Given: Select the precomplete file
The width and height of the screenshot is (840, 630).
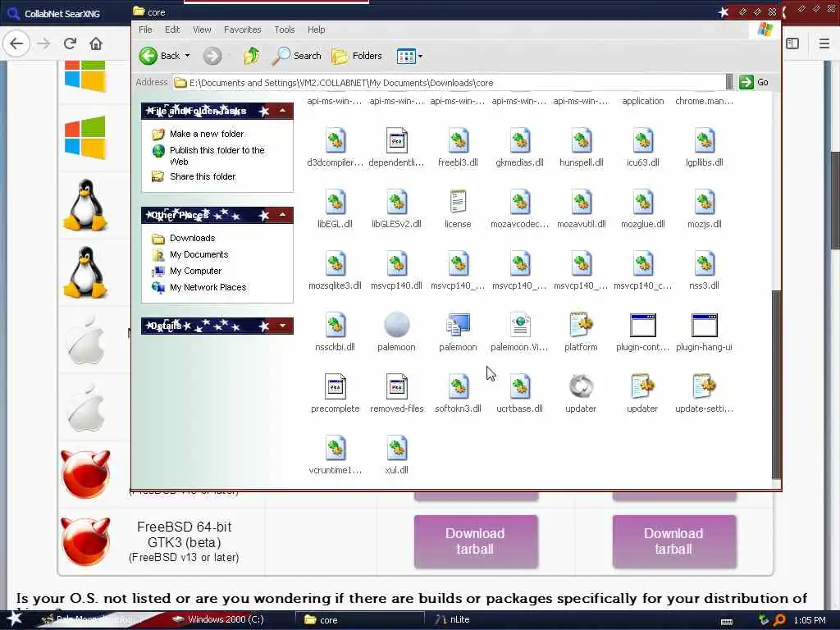Looking at the screenshot, I should point(336,387).
